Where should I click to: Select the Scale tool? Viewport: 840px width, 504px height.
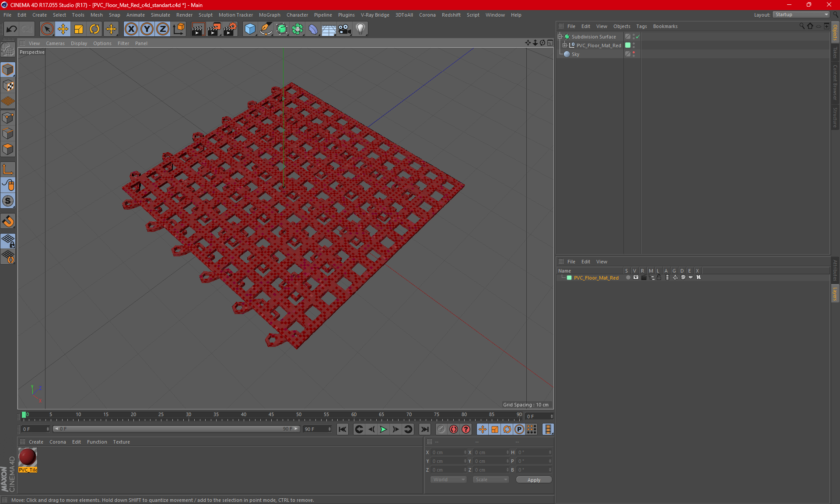(79, 29)
